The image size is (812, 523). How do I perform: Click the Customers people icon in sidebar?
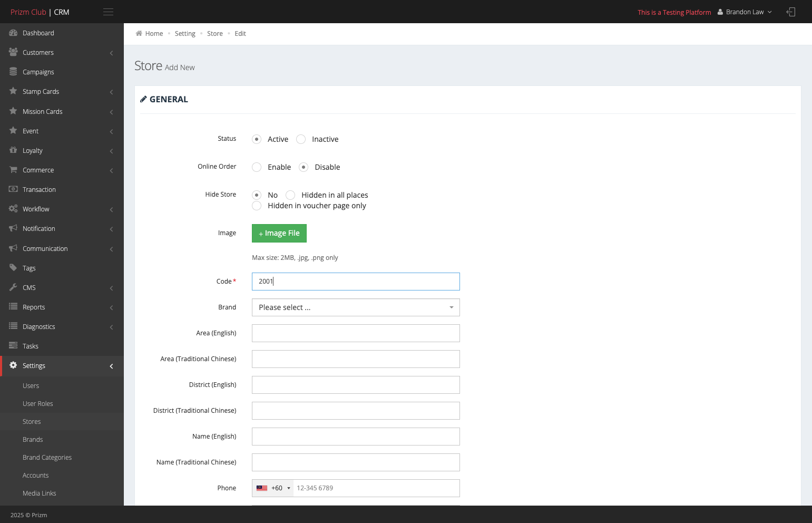pos(13,52)
